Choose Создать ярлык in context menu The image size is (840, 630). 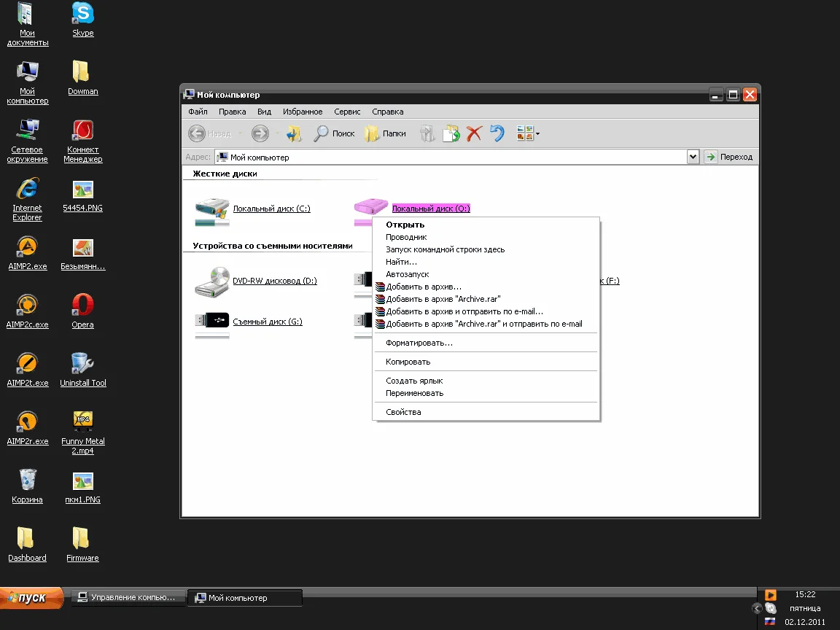[486, 381]
